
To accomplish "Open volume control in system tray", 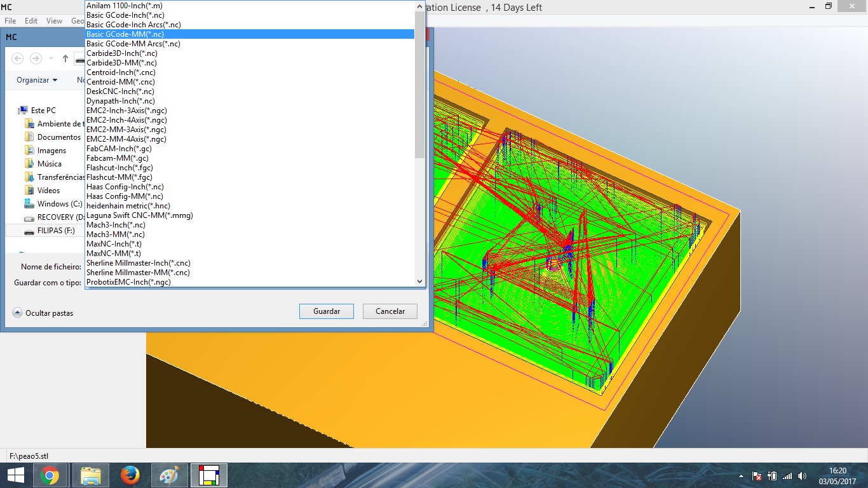I will tap(802, 476).
